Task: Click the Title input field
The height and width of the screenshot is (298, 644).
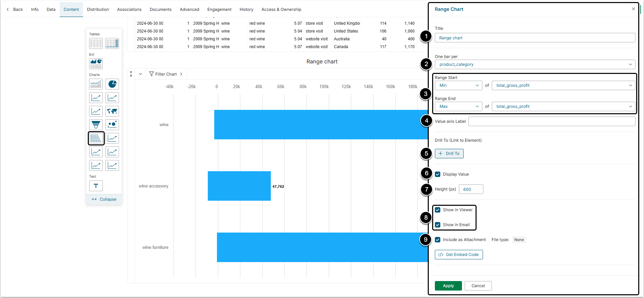Action: tap(535, 38)
